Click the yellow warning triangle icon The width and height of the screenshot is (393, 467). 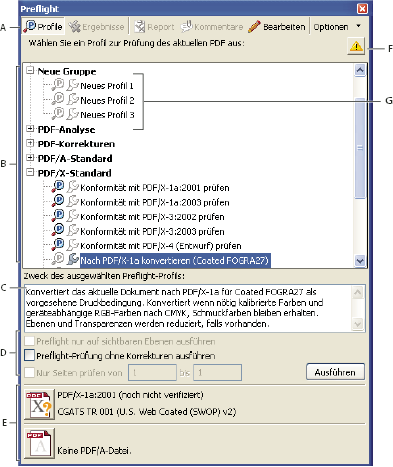pos(356,46)
